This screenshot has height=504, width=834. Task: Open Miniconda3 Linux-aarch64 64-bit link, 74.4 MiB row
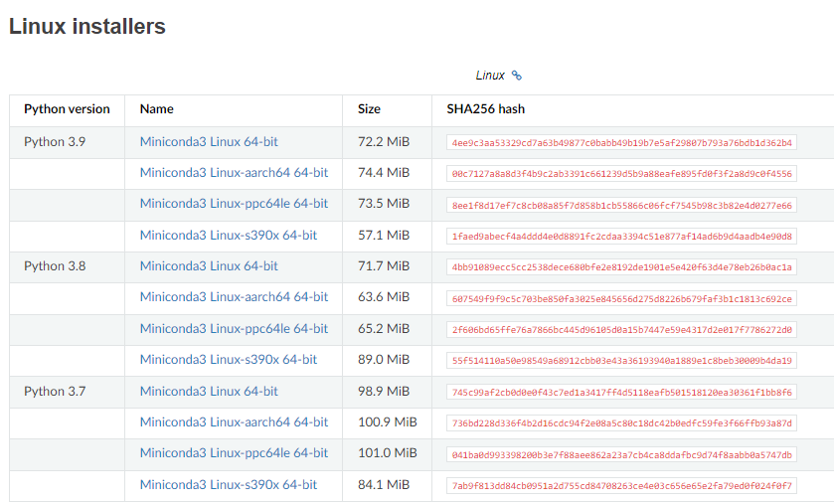tap(234, 173)
